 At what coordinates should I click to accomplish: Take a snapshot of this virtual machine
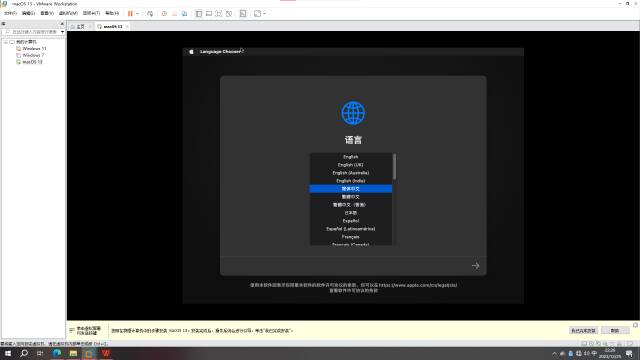pyautogui.click(x=164, y=13)
